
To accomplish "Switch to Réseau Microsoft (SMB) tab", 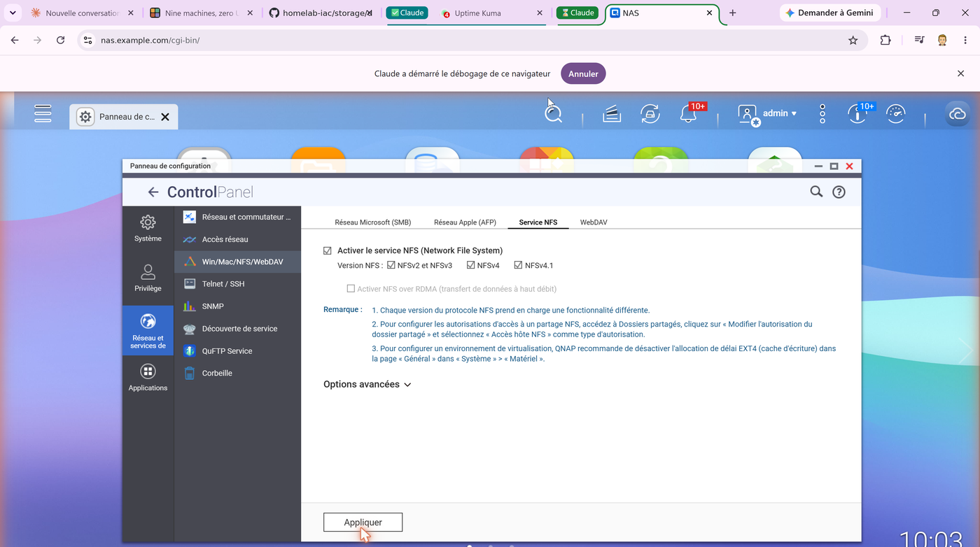I will click(x=372, y=222).
